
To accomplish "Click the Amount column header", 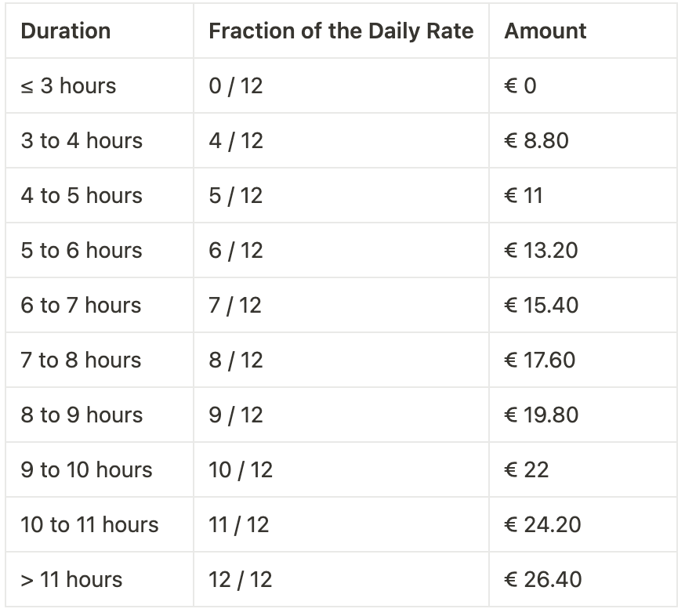I will [x=583, y=31].
